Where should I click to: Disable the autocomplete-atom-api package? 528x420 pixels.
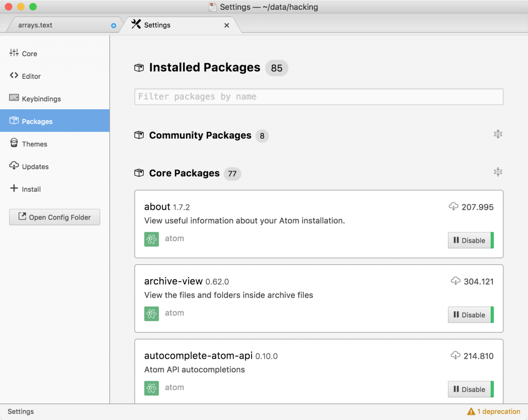(470, 389)
